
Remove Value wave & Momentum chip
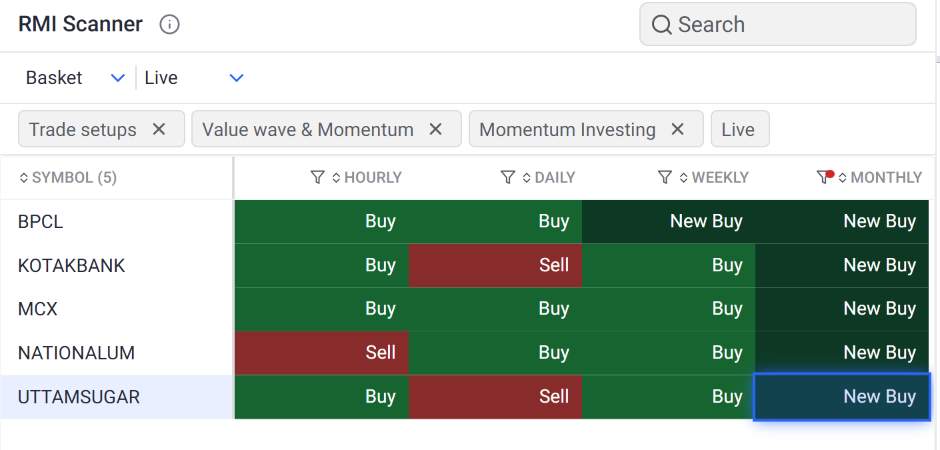[x=435, y=130]
